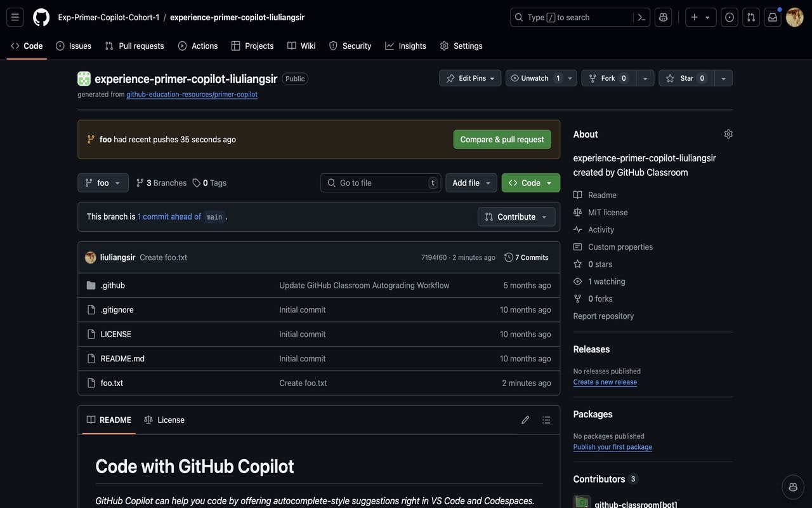The image size is (812, 508).
Task: Open the 3 Branches link
Action: pyautogui.click(x=161, y=183)
